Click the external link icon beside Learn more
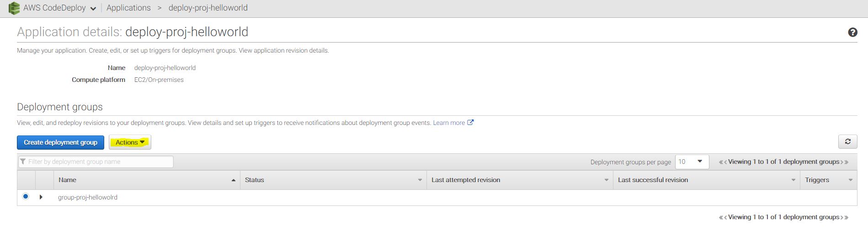The width and height of the screenshot is (868, 232). [470, 123]
